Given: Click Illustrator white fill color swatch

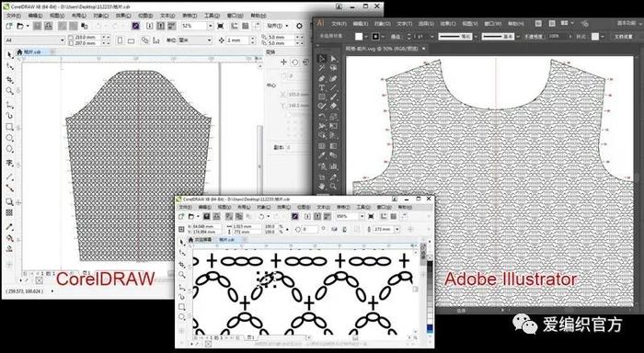Looking at the screenshot, I should [x=359, y=37].
